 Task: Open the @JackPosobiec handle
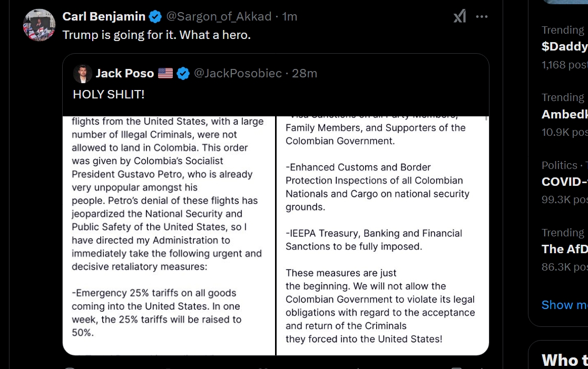[x=238, y=74]
